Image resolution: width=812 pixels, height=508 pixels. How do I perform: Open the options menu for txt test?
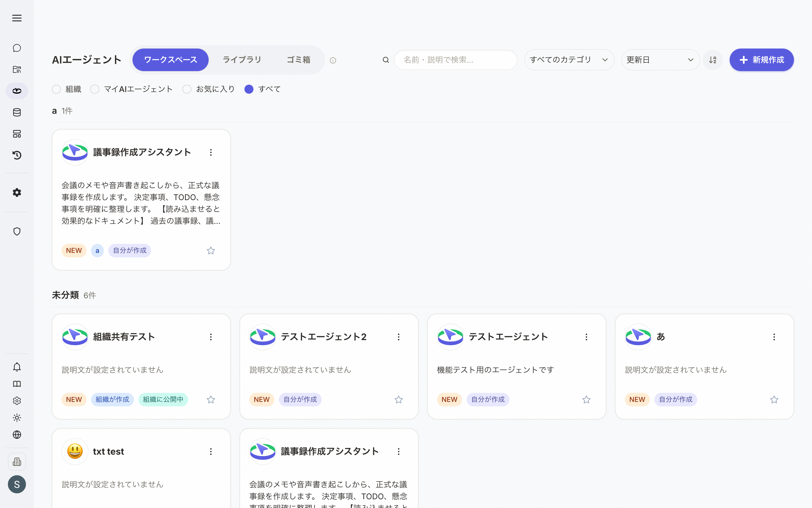211,451
